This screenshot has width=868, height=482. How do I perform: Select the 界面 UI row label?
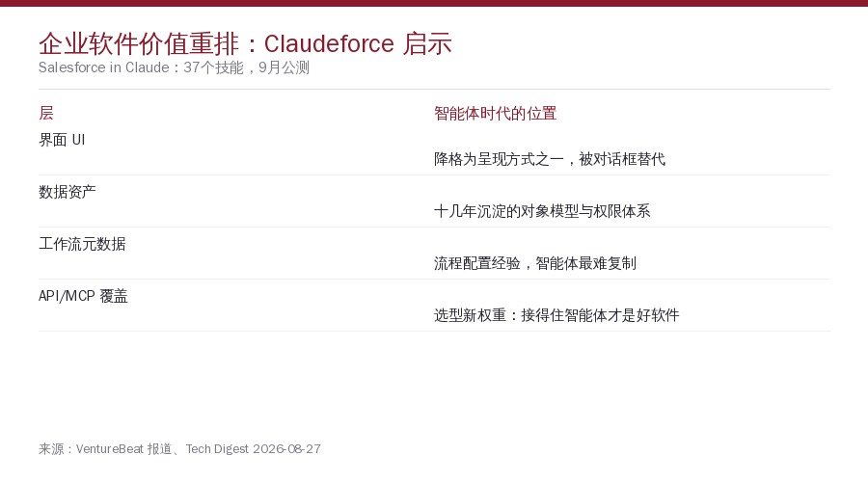point(62,140)
